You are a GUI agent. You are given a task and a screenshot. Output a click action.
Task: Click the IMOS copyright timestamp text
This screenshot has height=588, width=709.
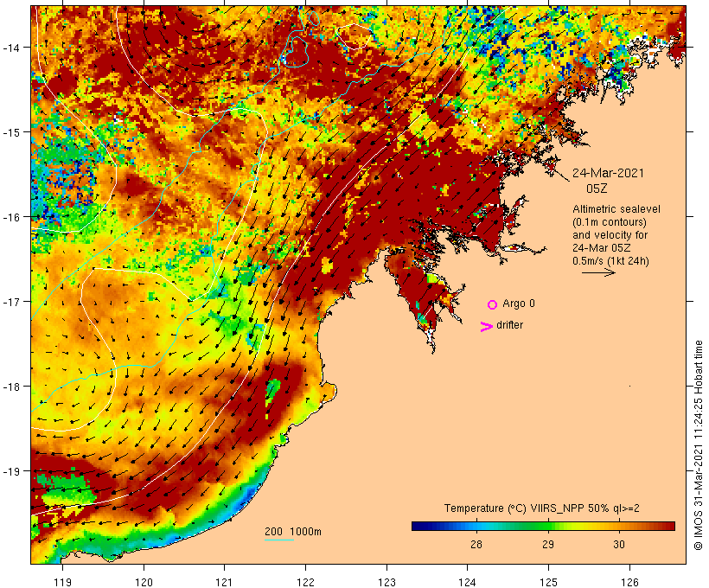(698, 445)
